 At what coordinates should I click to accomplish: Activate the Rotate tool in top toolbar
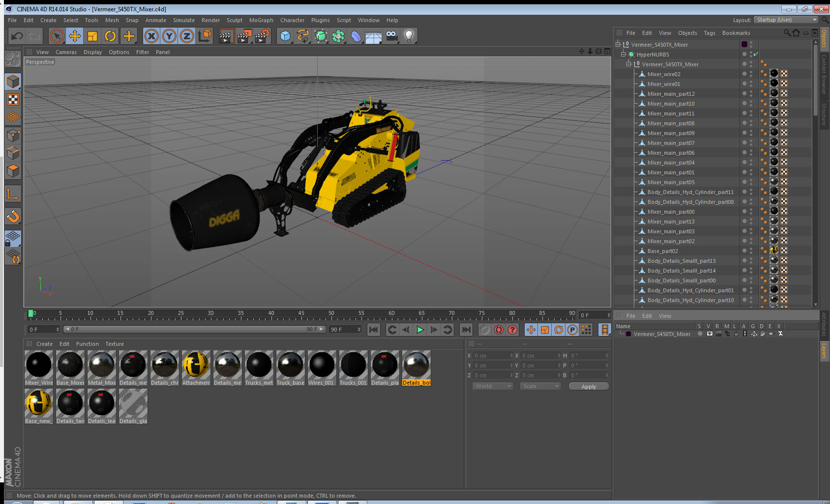pyautogui.click(x=110, y=36)
